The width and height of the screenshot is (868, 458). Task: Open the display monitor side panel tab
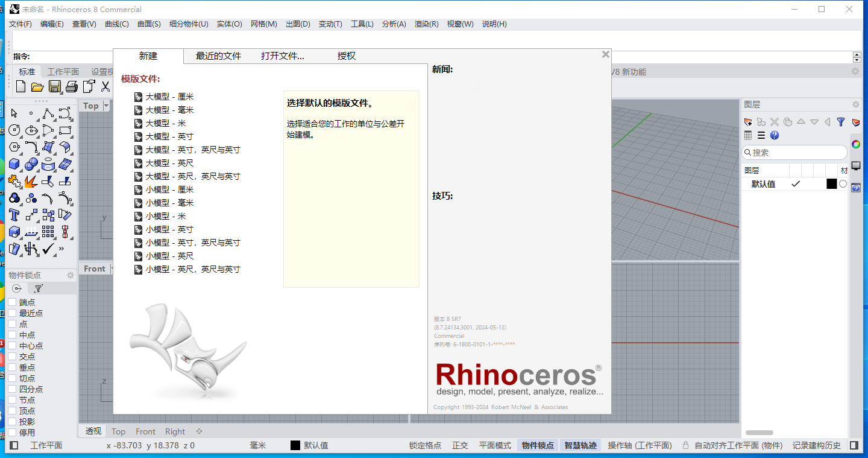point(856,166)
